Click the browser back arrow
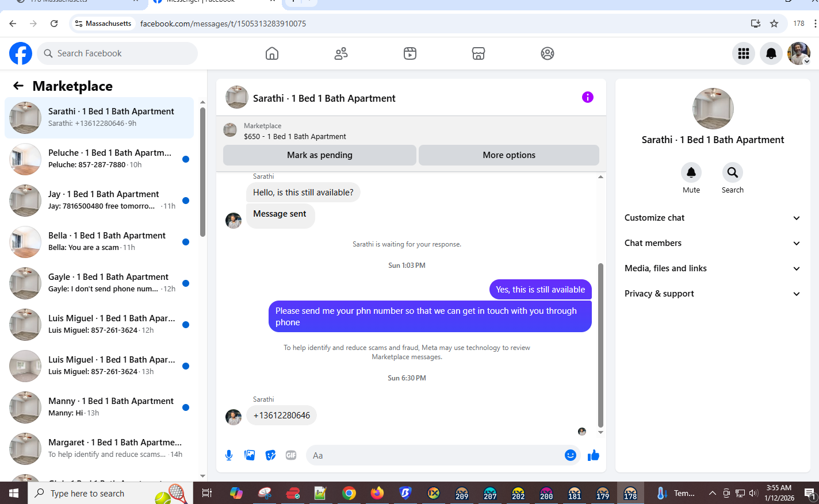Screen dimensions: 819x504 coord(13,24)
